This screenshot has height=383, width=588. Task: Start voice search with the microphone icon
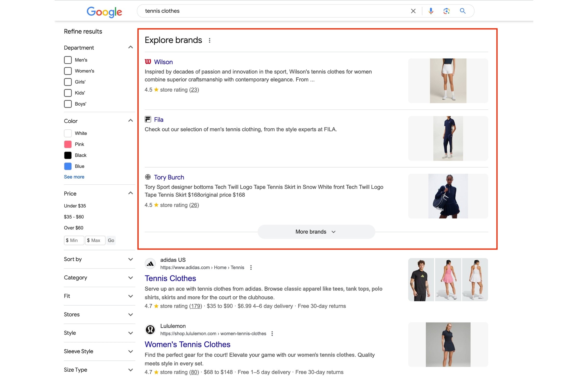(431, 11)
